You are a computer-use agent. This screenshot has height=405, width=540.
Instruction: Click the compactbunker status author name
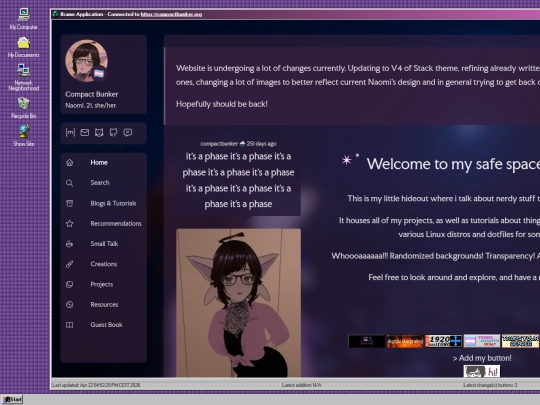219,144
